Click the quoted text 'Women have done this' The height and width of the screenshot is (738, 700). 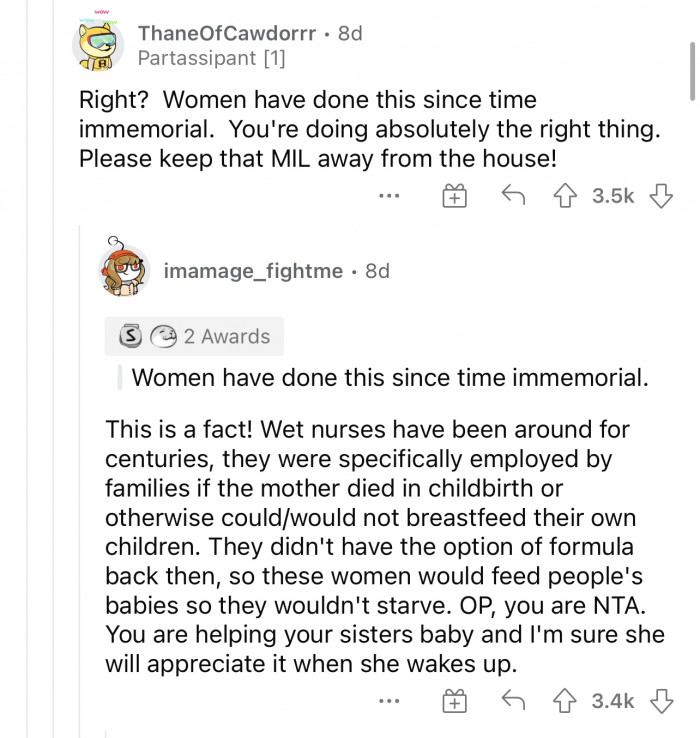pos(389,378)
